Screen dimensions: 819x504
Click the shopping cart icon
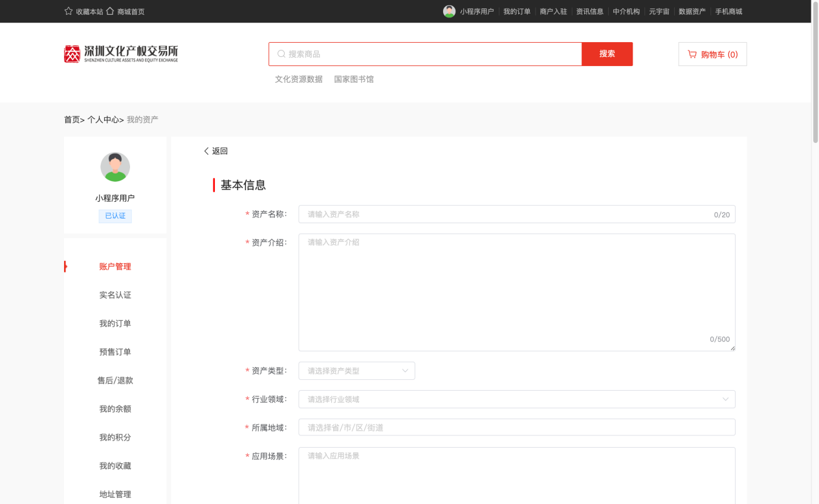(x=692, y=54)
